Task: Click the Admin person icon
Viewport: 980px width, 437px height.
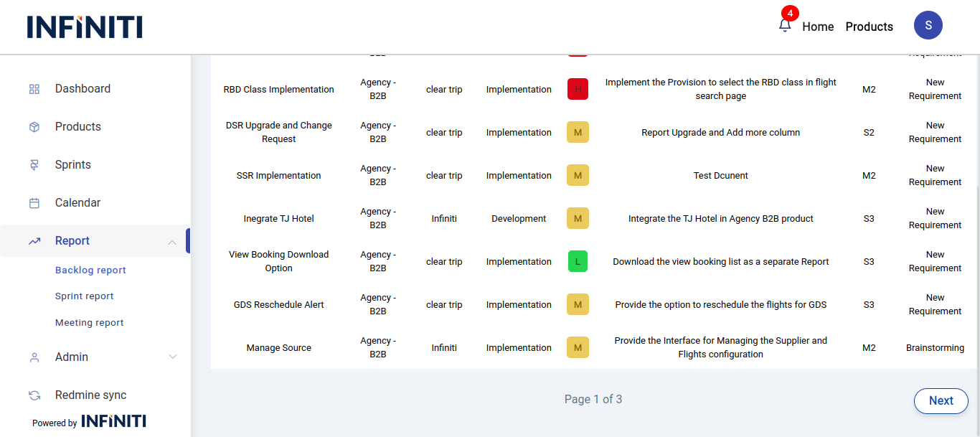Action: (x=34, y=357)
